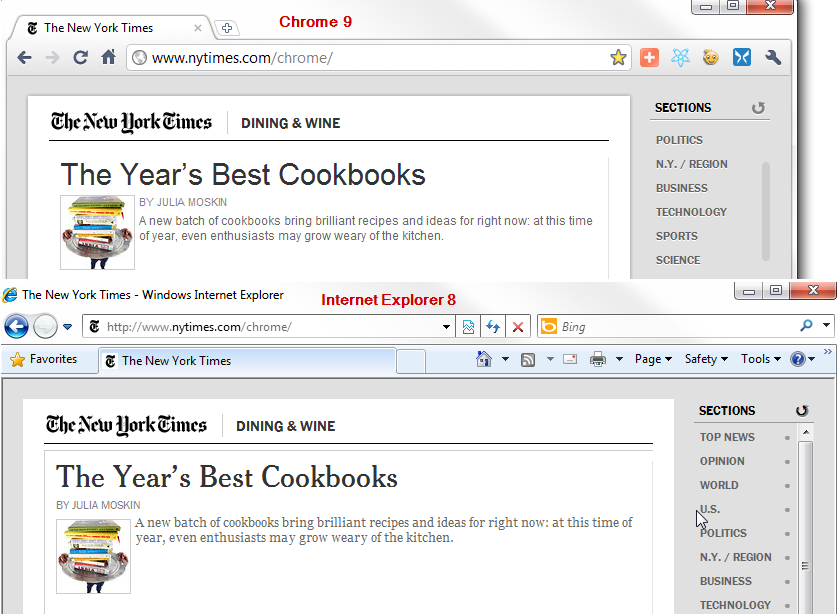Open POLITICS section in Chrome window

(x=679, y=140)
